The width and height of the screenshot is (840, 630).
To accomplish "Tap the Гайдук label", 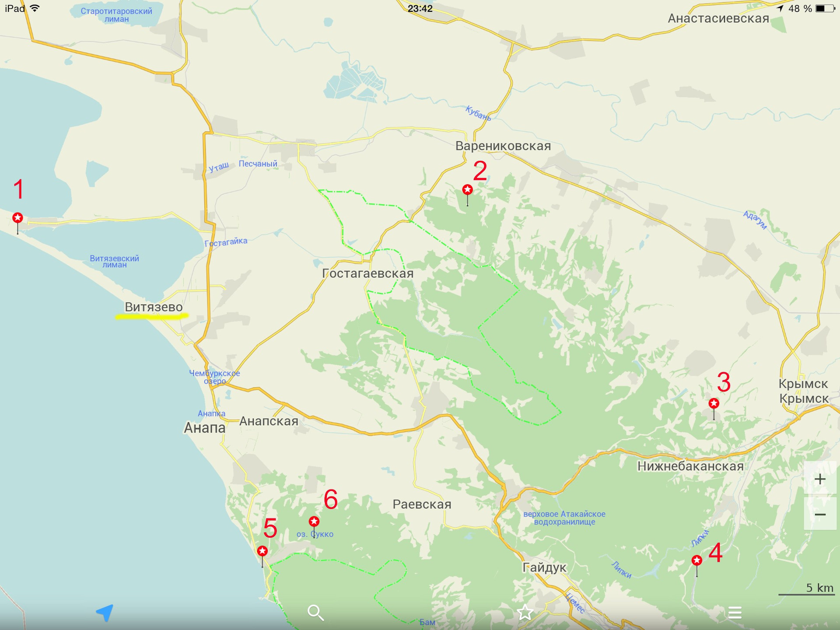I will coord(544,567).
